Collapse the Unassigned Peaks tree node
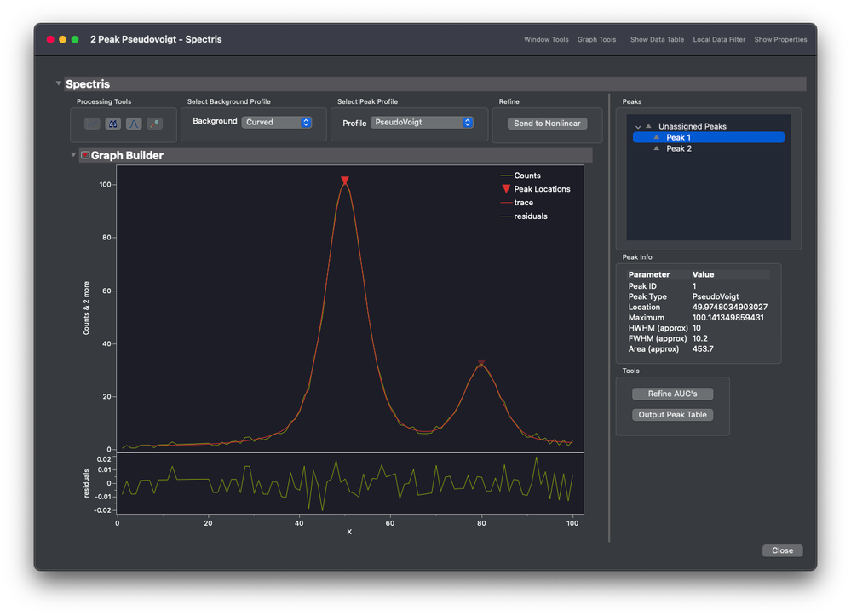 638,127
